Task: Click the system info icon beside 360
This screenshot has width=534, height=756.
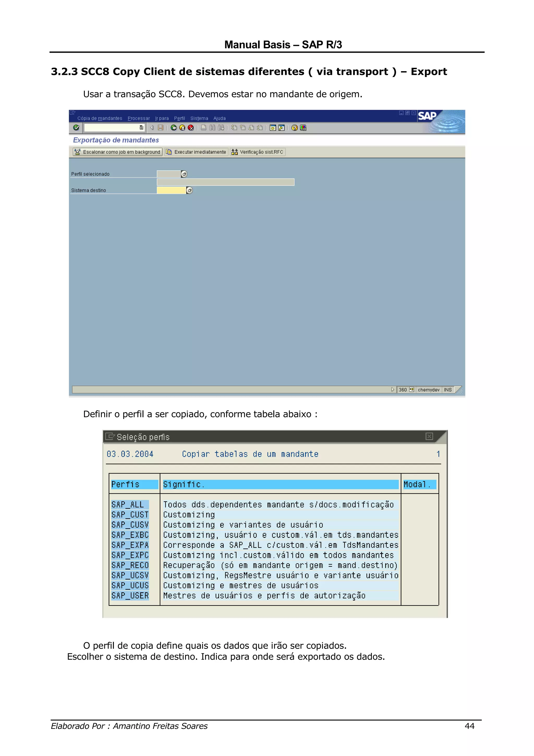Action: point(411,389)
